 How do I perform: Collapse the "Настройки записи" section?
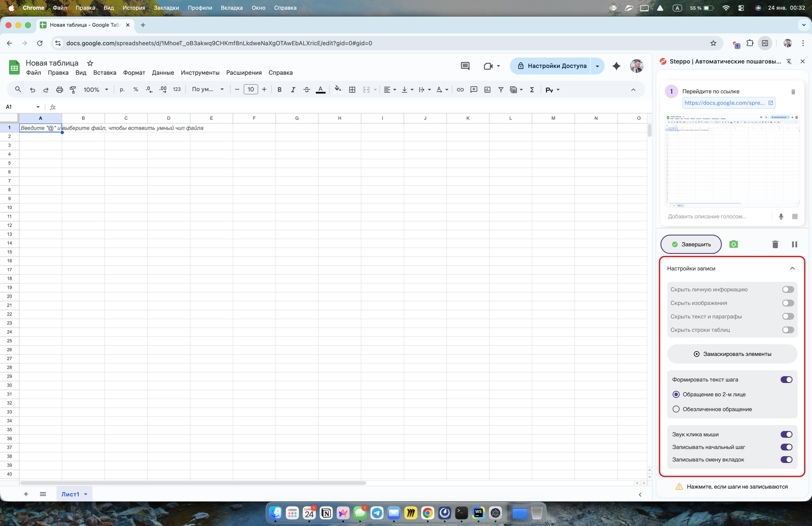pos(792,268)
